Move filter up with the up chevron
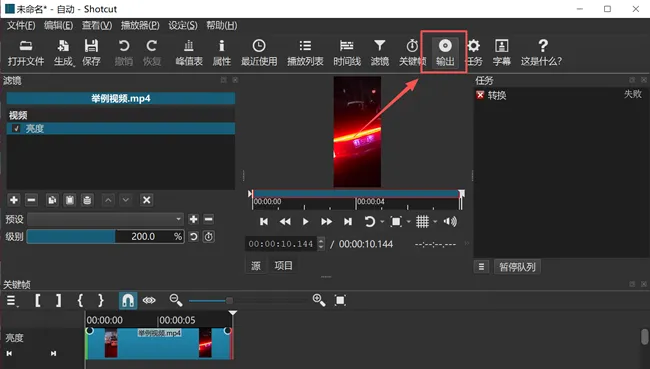650x369 pixels. (108, 200)
